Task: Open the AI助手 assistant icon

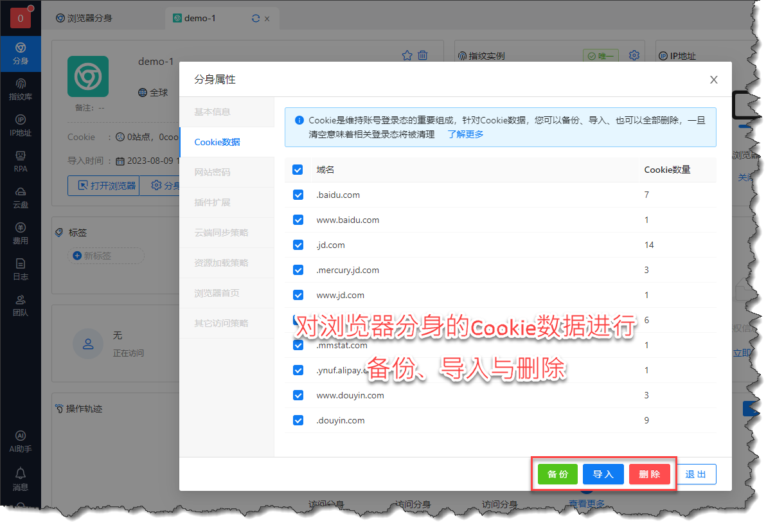Action: pyautogui.click(x=21, y=441)
